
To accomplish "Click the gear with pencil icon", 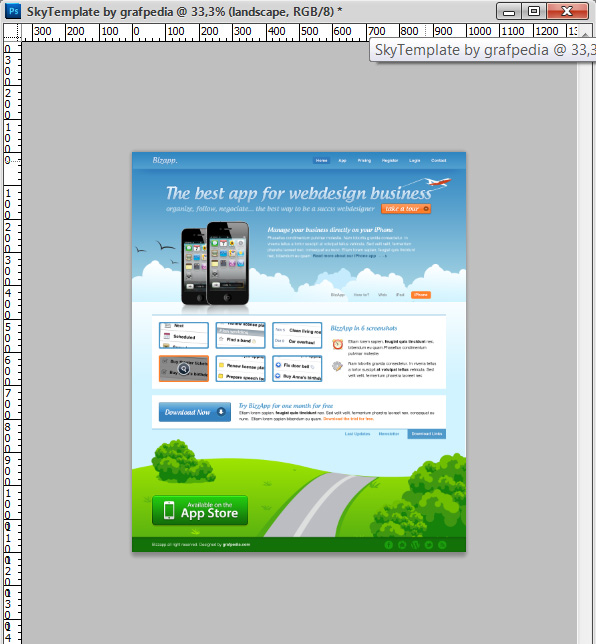I will click(x=337, y=366).
